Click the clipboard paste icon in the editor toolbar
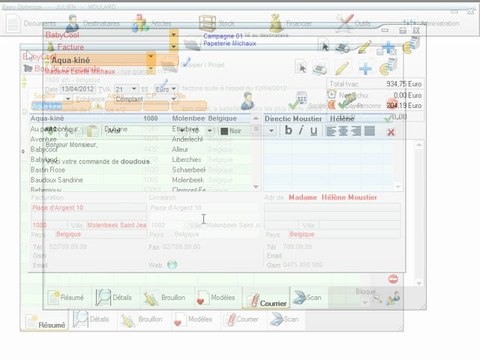480x360 pixels. tap(92, 131)
